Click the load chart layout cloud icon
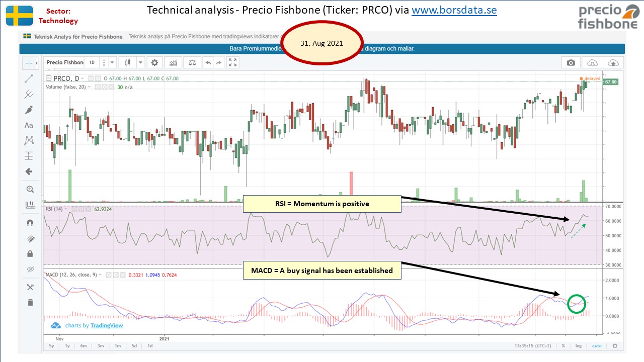Screen dimensions: 644x362 [593, 62]
